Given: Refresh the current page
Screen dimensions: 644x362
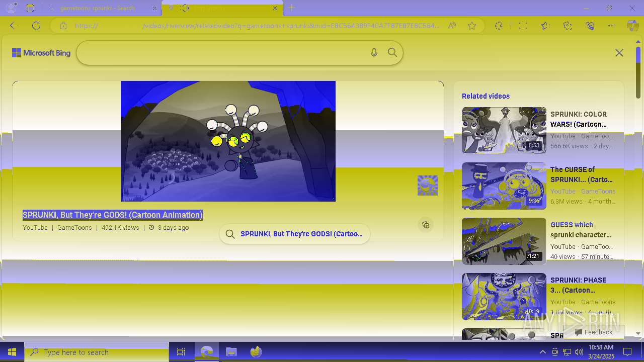Looking at the screenshot, I should click(x=36, y=26).
